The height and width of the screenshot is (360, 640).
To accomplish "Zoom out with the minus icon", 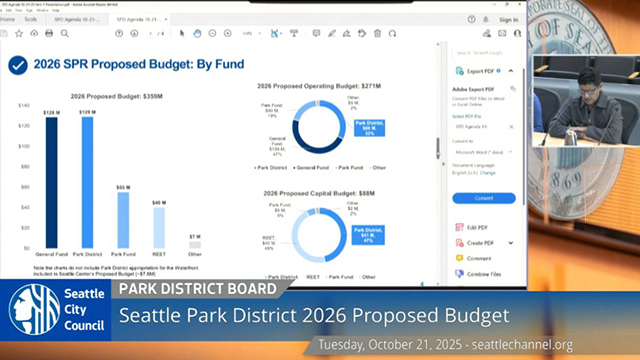I will (212, 33).
